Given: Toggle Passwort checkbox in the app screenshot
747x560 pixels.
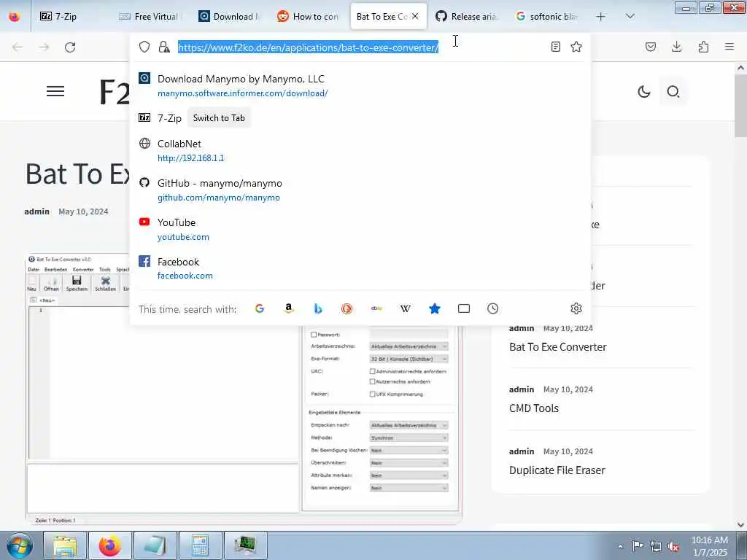Looking at the screenshot, I should (x=314, y=335).
